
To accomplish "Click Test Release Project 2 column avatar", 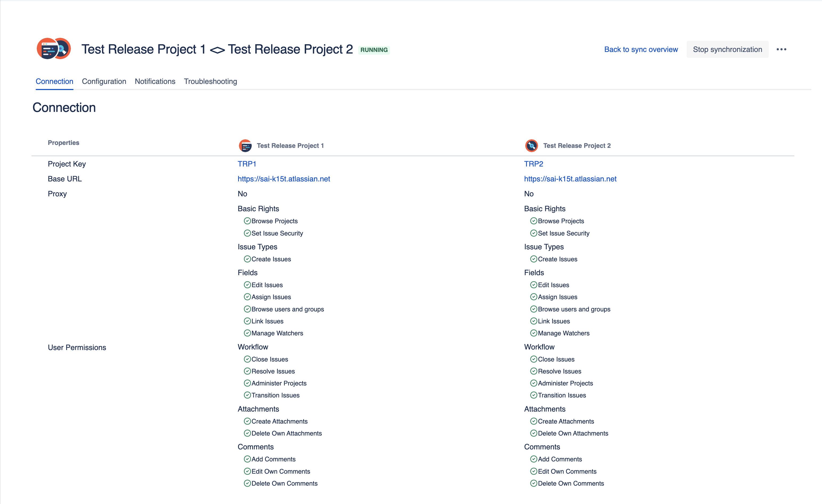I will [531, 146].
